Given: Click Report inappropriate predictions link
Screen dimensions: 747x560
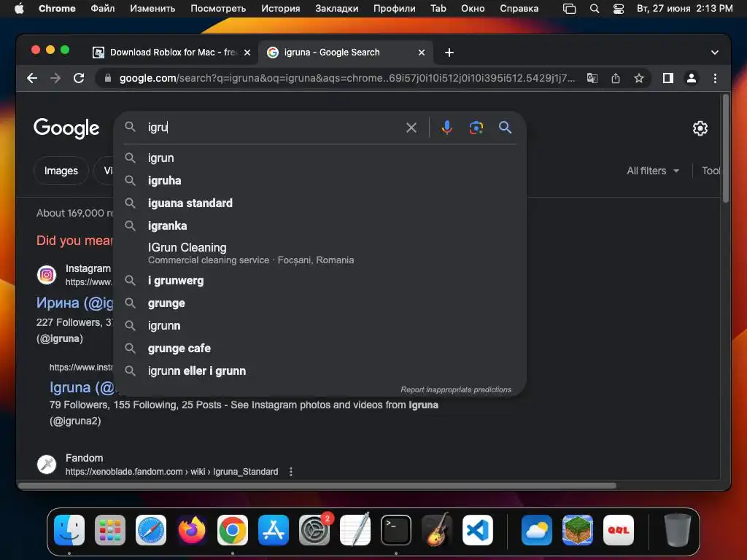Looking at the screenshot, I should coord(456,389).
